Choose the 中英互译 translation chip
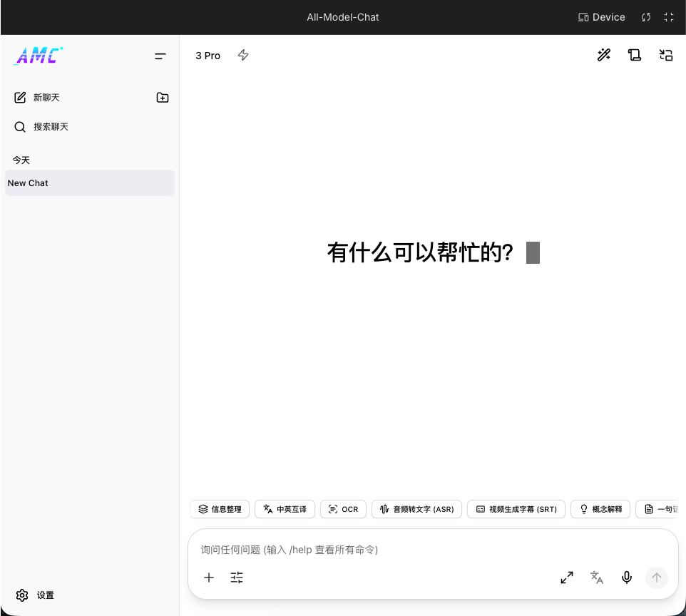The width and height of the screenshot is (686, 616). pyautogui.click(x=285, y=509)
